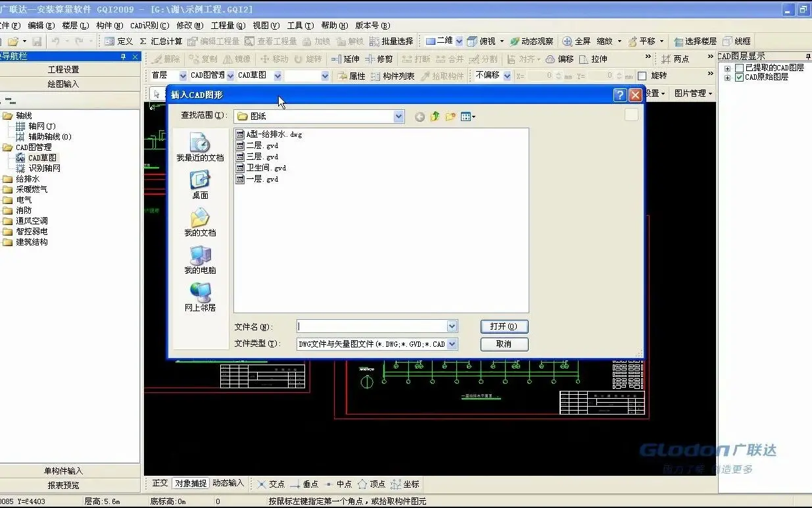Click the 偏移 offset tool
812x508 pixels.
[560, 59]
